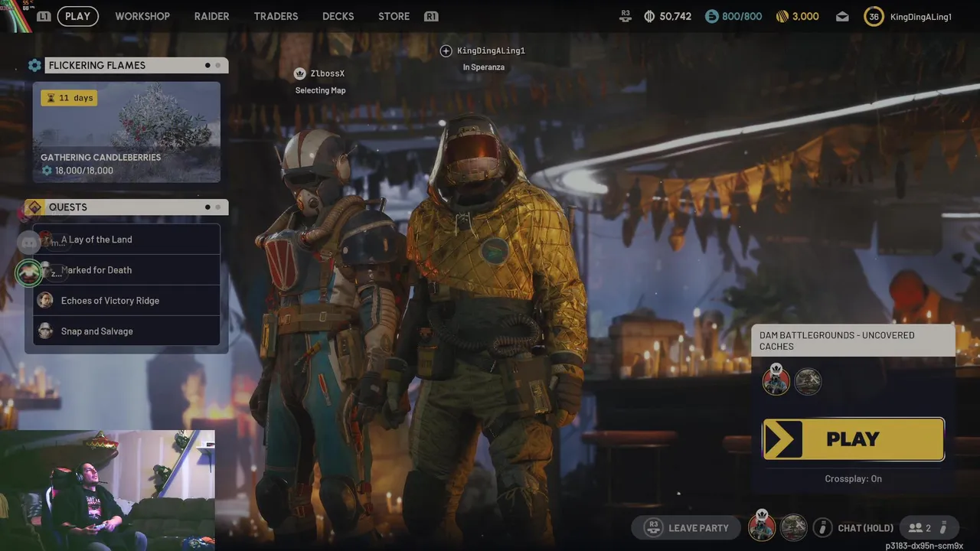Open the WORKSHOP tab

click(x=142, y=16)
